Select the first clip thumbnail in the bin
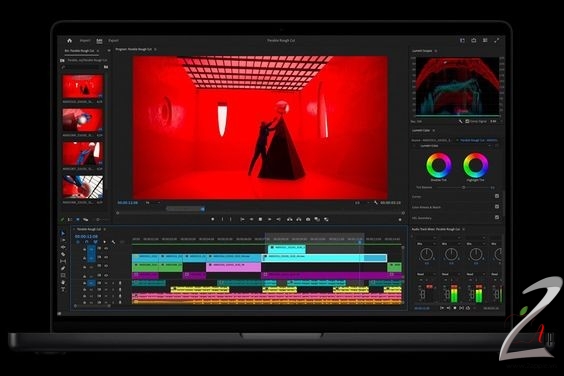The width and height of the screenshot is (564, 376). (x=83, y=87)
